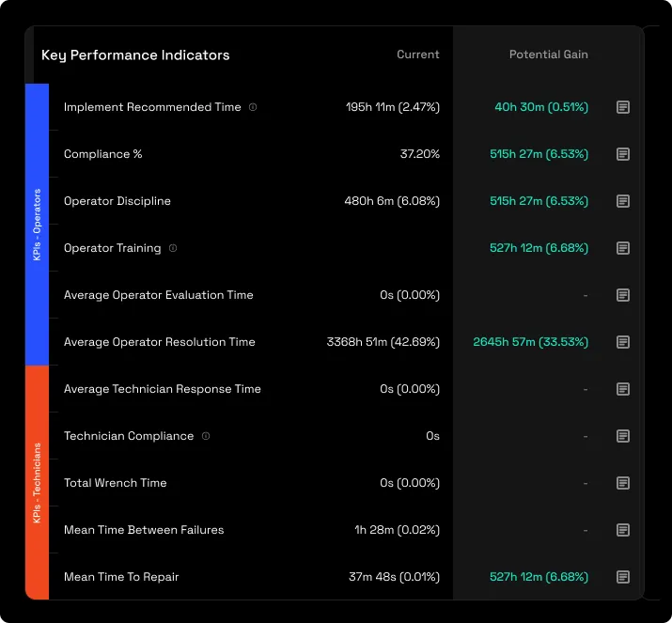The width and height of the screenshot is (672, 623).
Task: Click current value 195h 11m (2.47%)
Action: point(393,107)
